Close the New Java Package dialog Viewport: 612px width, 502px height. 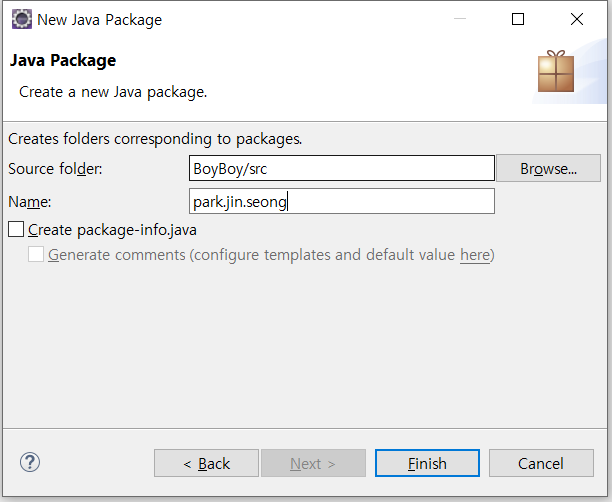click(x=576, y=19)
